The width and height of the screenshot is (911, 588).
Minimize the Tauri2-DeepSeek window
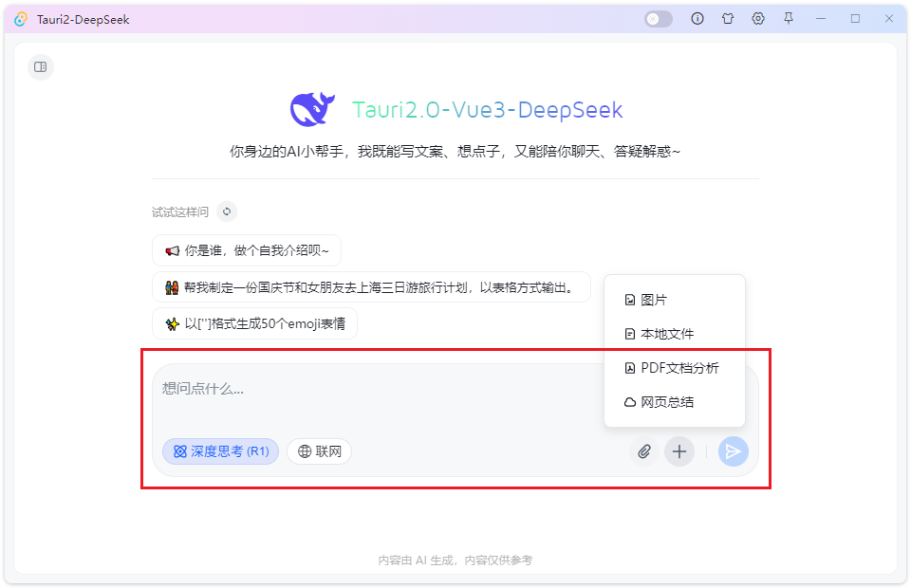click(820, 19)
